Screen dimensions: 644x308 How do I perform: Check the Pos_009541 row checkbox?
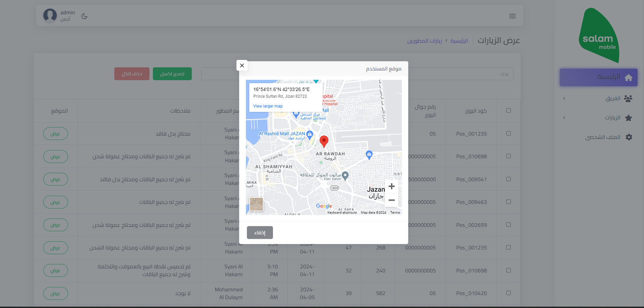click(508, 179)
